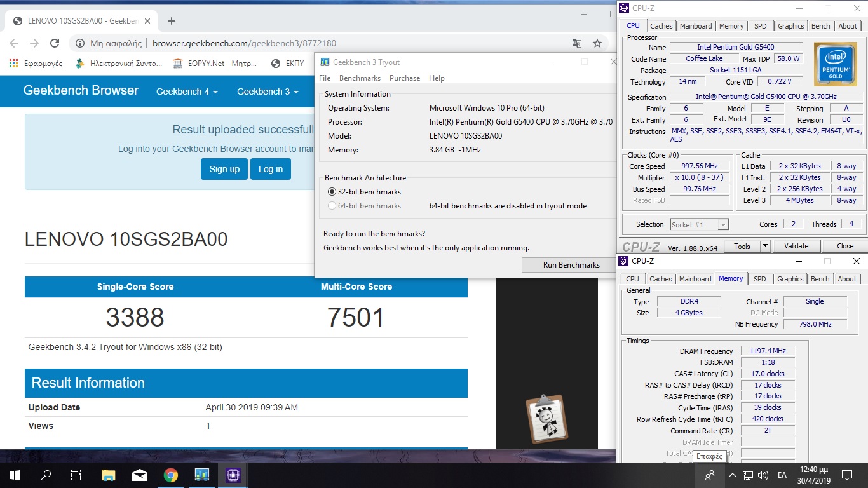The image size is (868, 488).
Task: Open Windows search from the taskbar
Action: pyautogui.click(x=45, y=475)
